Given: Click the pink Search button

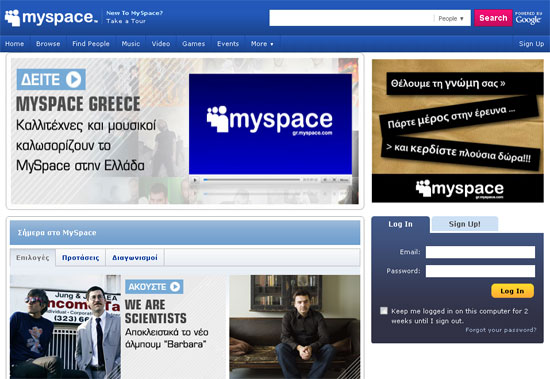Looking at the screenshot, I should [x=493, y=18].
